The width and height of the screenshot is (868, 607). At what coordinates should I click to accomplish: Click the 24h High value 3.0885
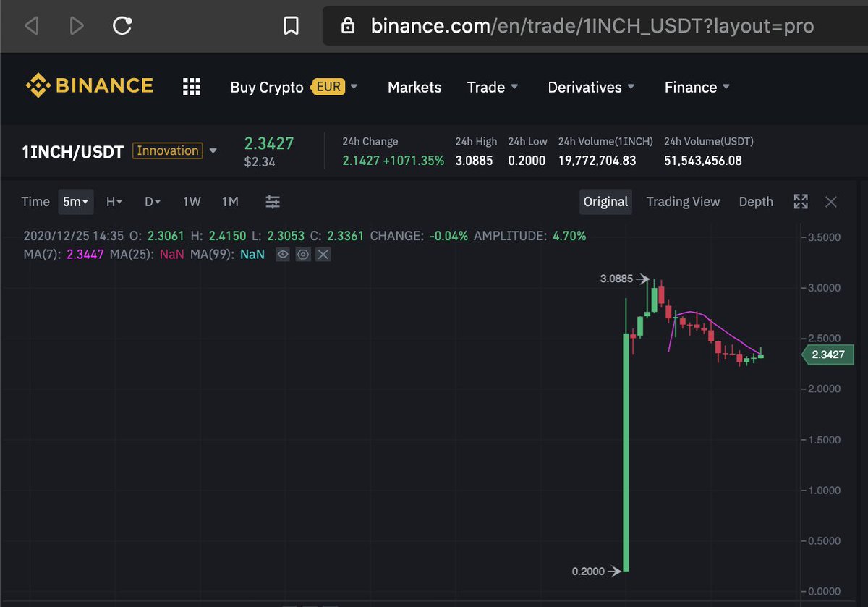pyautogui.click(x=474, y=161)
